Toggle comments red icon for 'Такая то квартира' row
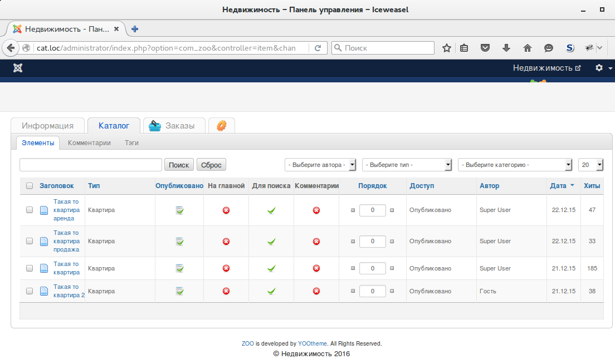The height and width of the screenshot is (364, 615). click(316, 268)
